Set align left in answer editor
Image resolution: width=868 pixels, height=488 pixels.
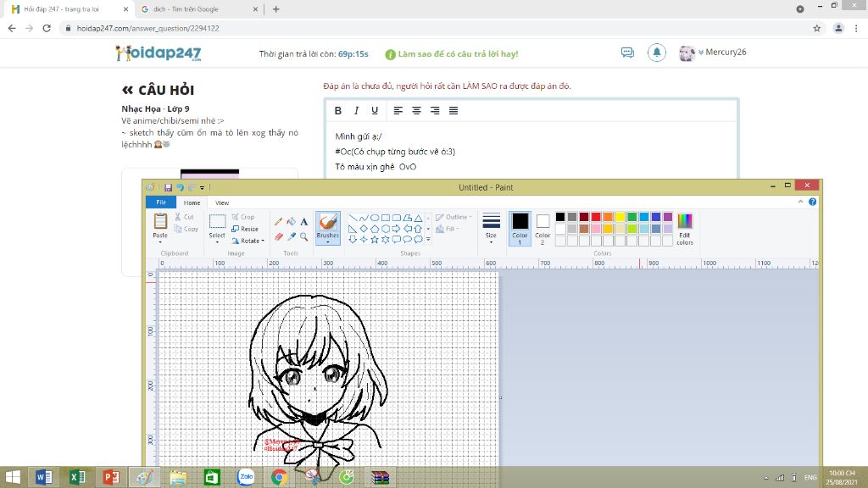point(398,111)
